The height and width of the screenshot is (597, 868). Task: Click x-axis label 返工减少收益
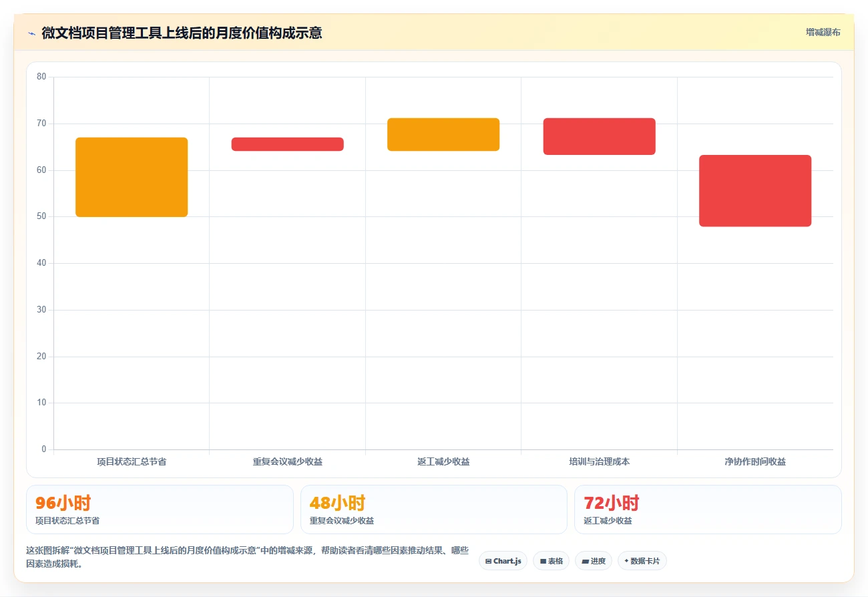tap(443, 461)
